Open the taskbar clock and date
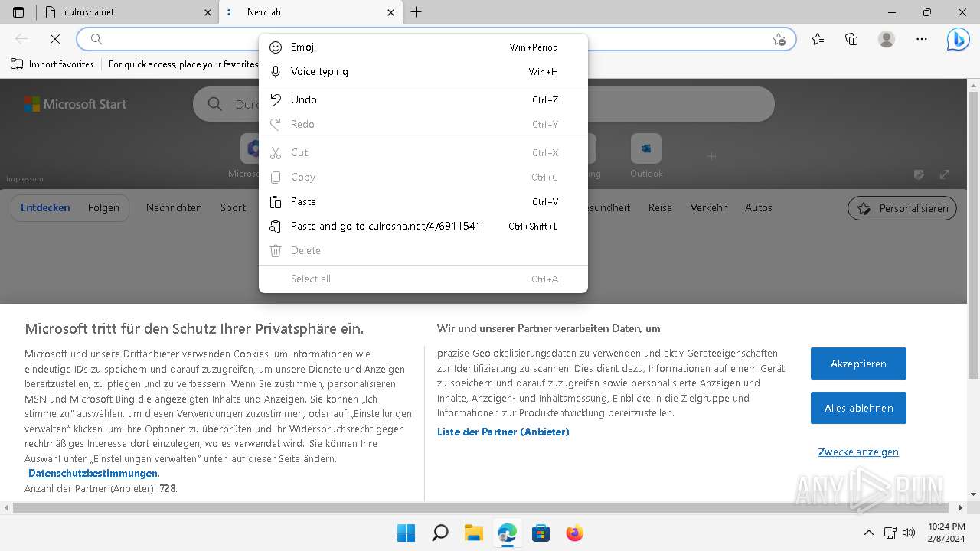The width and height of the screenshot is (980, 551). [x=946, y=533]
